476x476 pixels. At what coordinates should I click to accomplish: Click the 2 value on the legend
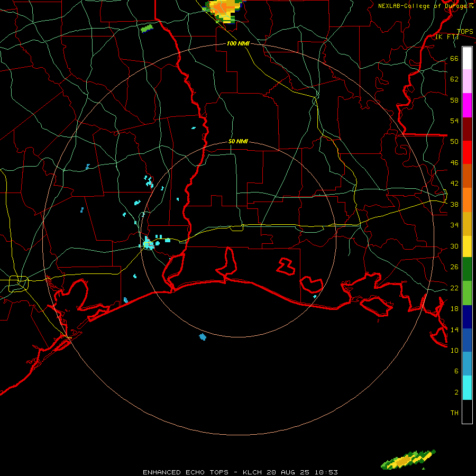pyautogui.click(x=456, y=392)
